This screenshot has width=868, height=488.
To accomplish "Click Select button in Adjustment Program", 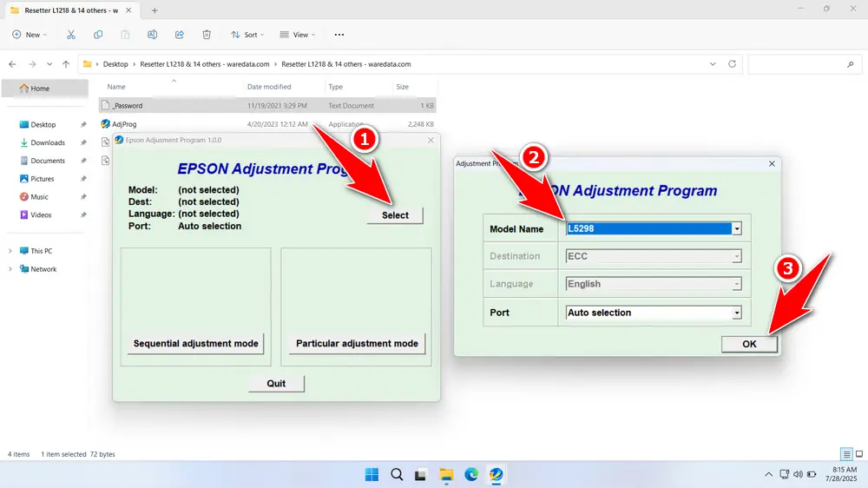I will click(395, 215).
